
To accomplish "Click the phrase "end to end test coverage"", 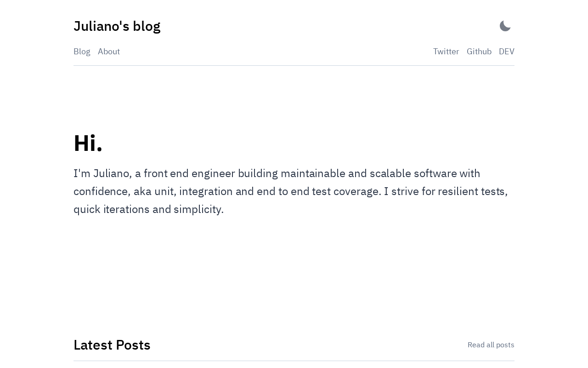I will pos(318,191).
